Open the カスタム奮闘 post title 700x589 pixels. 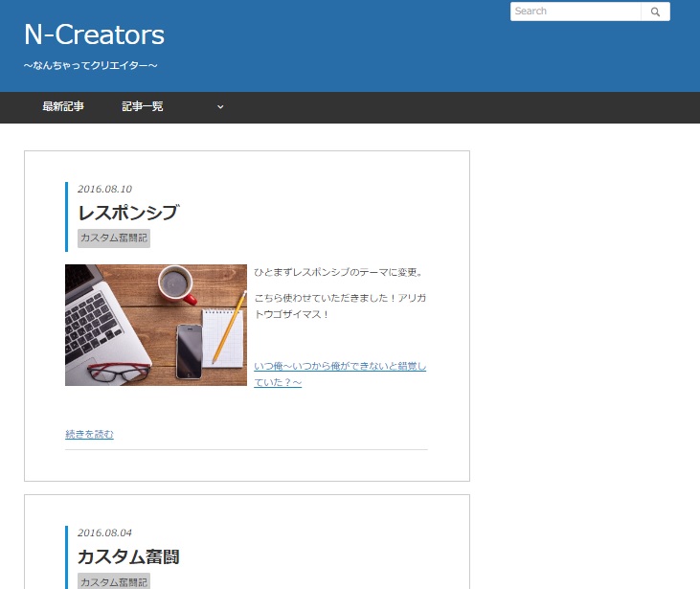click(128, 556)
